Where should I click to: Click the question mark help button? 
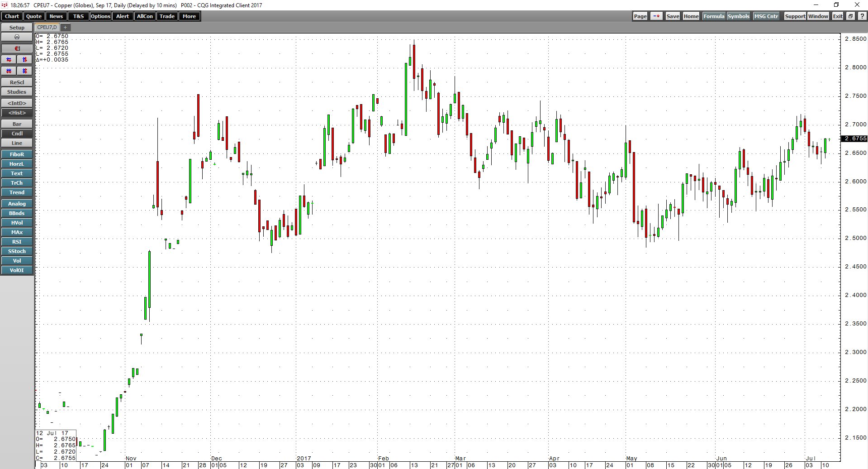tap(862, 16)
